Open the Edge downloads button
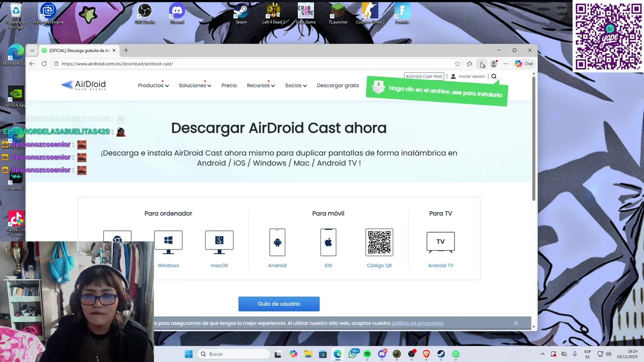 pos(481,64)
